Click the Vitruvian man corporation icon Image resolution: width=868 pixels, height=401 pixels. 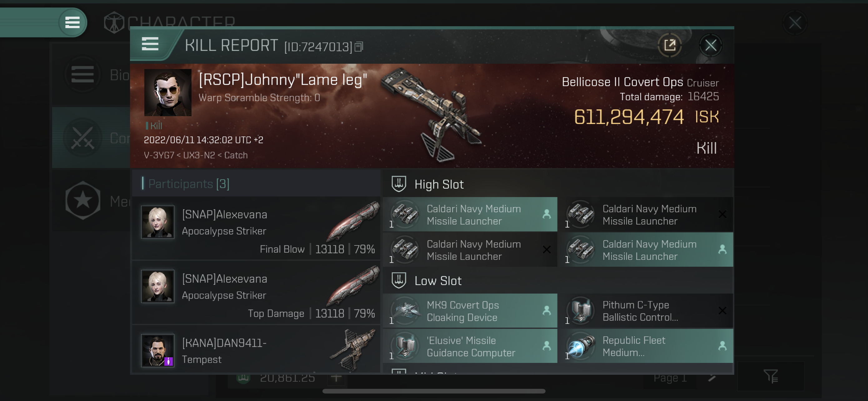[111, 21]
